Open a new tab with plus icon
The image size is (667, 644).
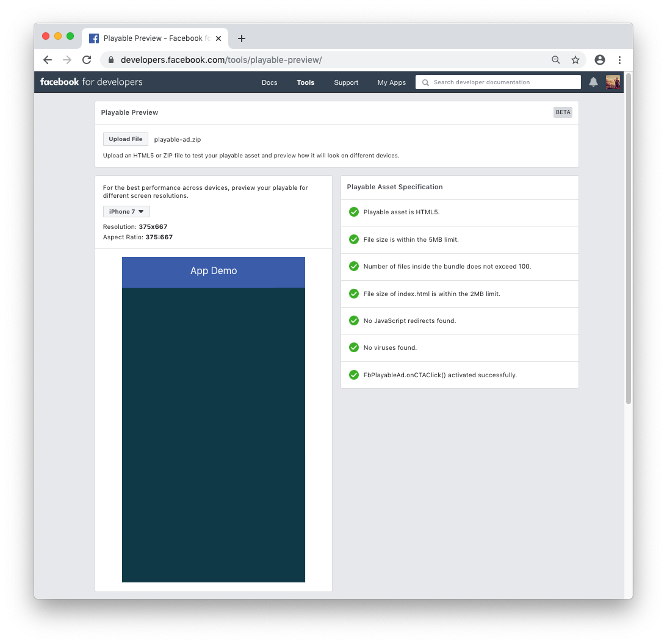242,38
